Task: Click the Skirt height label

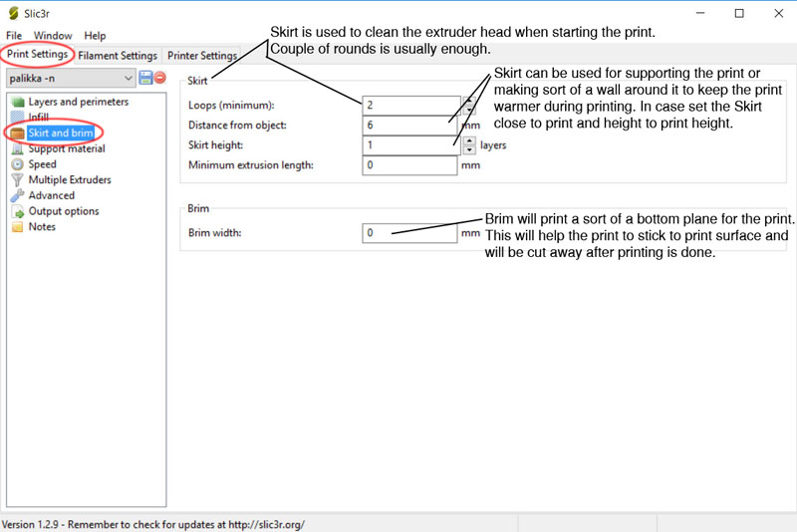Action: coord(215,145)
